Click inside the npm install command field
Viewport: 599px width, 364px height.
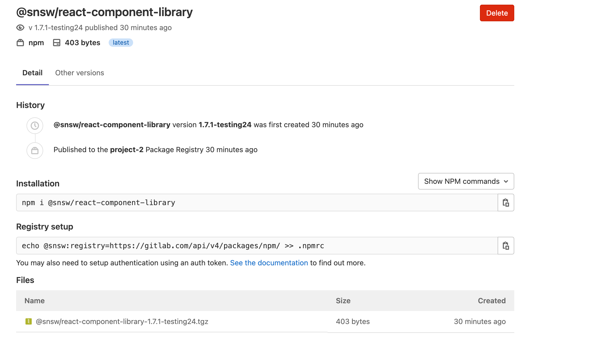pos(257,203)
